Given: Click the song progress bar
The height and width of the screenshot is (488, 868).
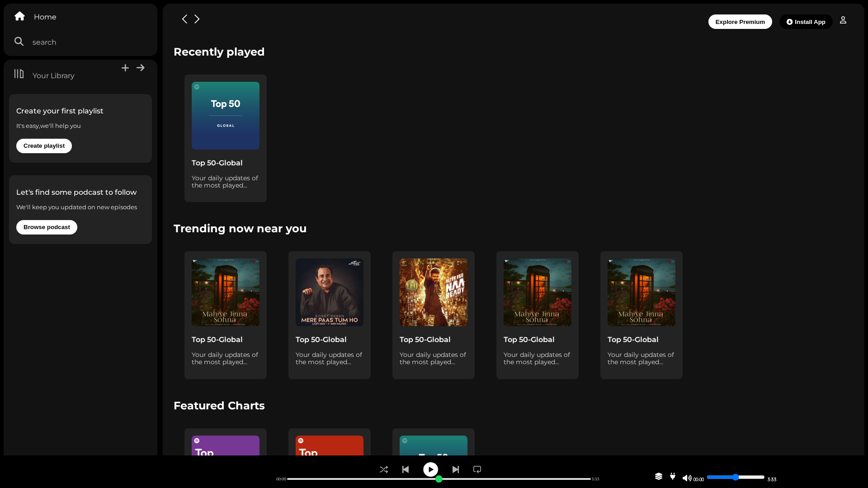Looking at the screenshot, I should (x=439, y=479).
